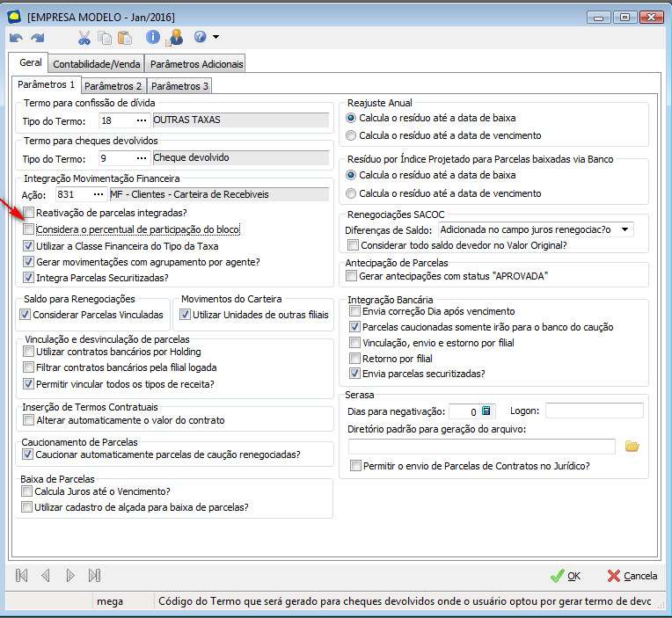
Task: Click the paste clipboard icon
Action: [x=124, y=37]
